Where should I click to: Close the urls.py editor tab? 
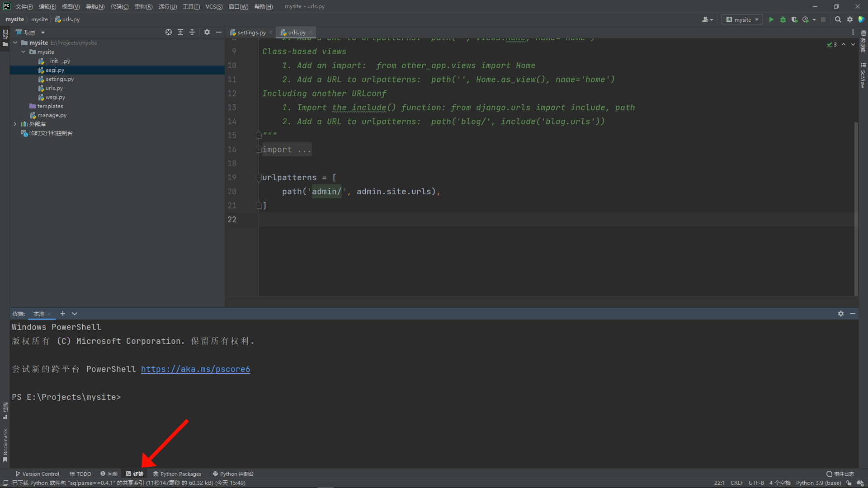click(x=311, y=32)
